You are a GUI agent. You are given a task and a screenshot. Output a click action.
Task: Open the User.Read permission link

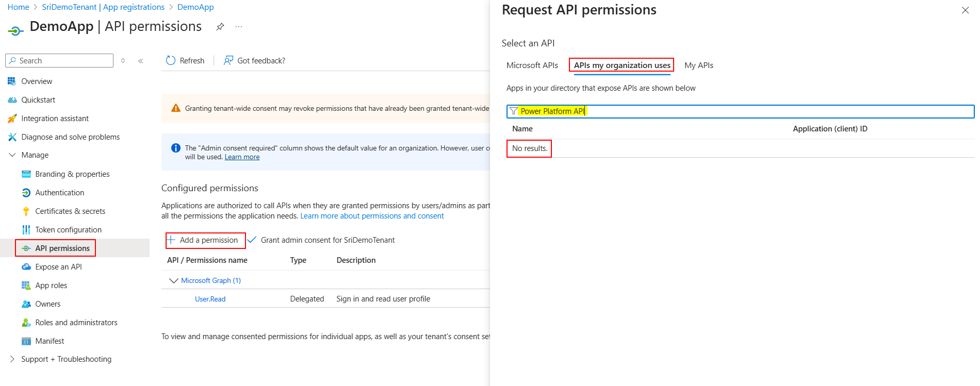coord(210,299)
